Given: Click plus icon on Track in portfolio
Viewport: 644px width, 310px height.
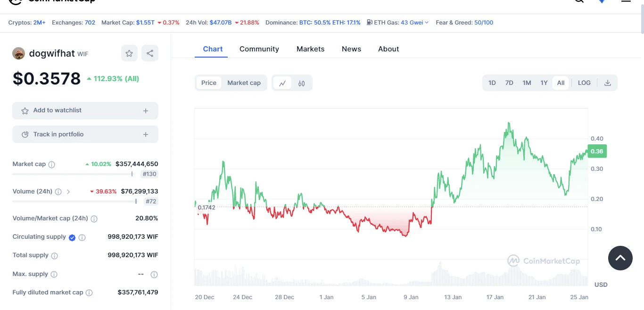Looking at the screenshot, I should coord(146,134).
